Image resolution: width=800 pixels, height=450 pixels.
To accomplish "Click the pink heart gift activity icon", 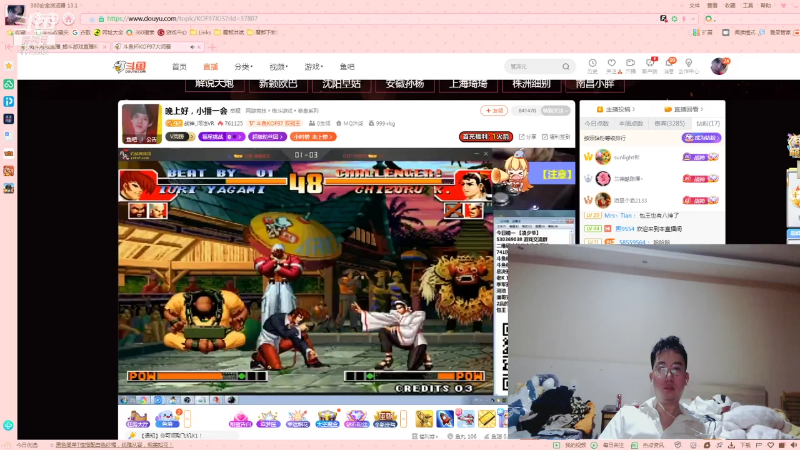I will 240,419.
